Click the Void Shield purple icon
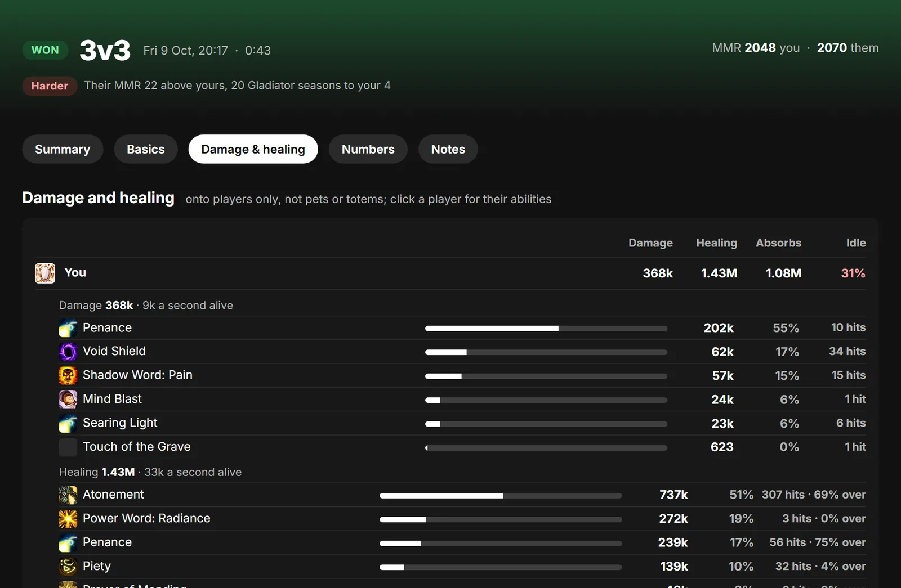This screenshot has width=901, height=588. [x=68, y=351]
